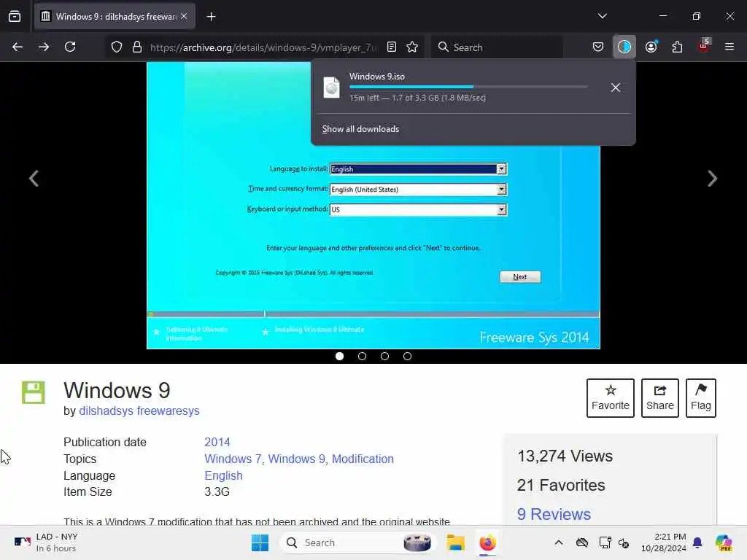
Task: Open notifications bell in taskbar
Action: click(x=697, y=542)
